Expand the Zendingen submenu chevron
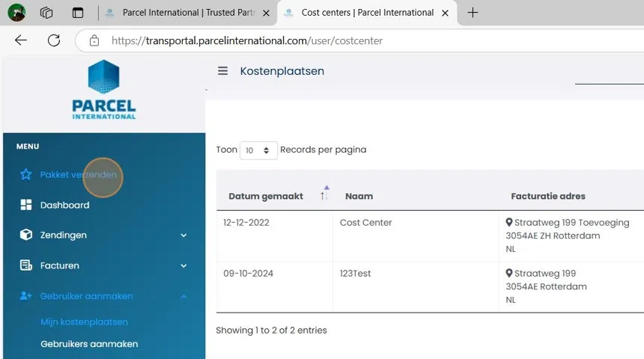 click(x=183, y=236)
